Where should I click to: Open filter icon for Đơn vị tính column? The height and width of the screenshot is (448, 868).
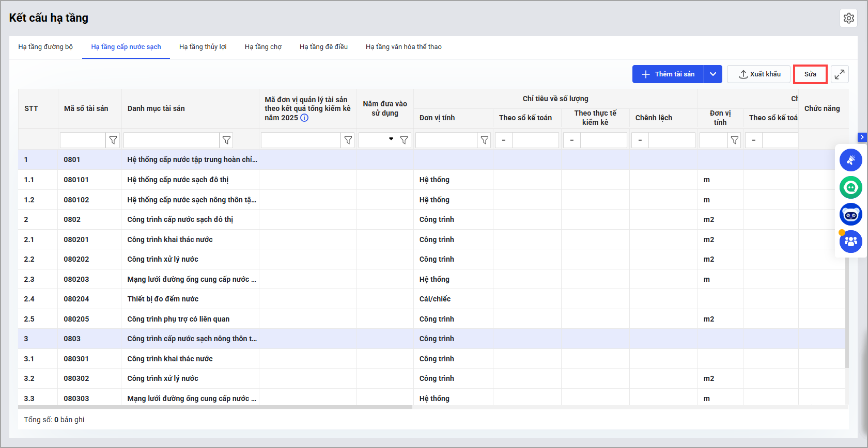(484, 140)
